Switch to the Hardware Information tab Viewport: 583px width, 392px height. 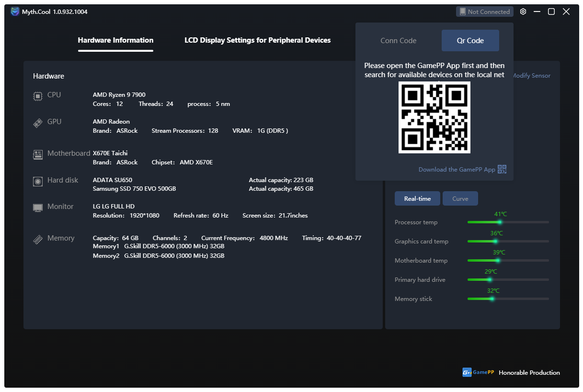(x=115, y=40)
